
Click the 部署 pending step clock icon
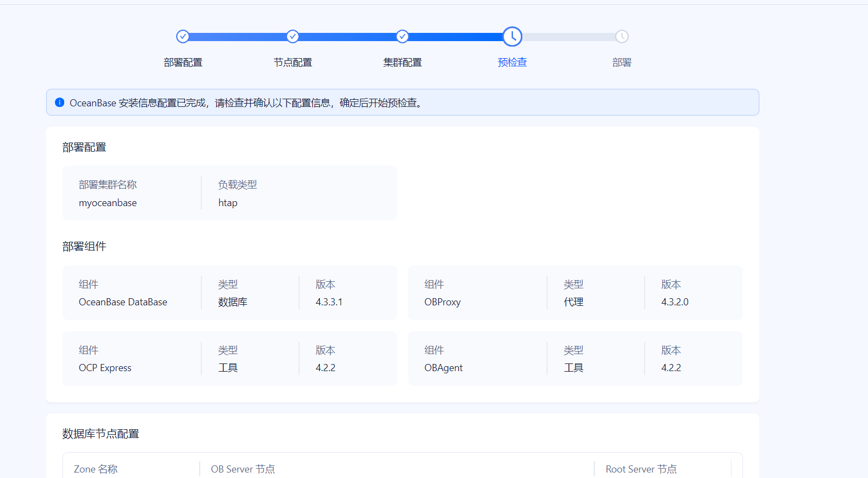pos(622,36)
